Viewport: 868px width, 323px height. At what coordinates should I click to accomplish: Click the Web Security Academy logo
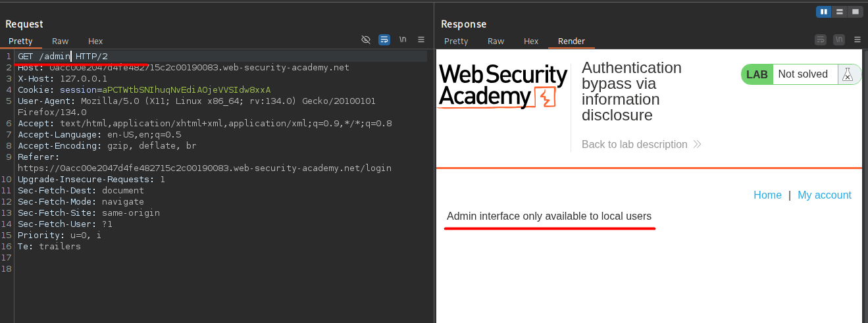(503, 86)
